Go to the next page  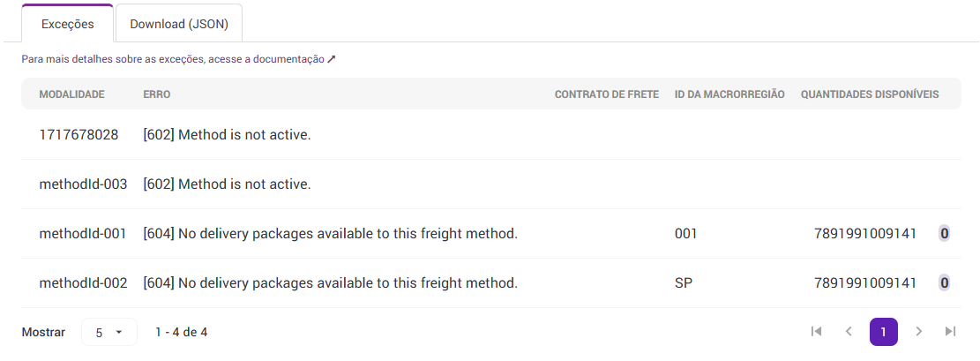pyautogui.click(x=918, y=331)
